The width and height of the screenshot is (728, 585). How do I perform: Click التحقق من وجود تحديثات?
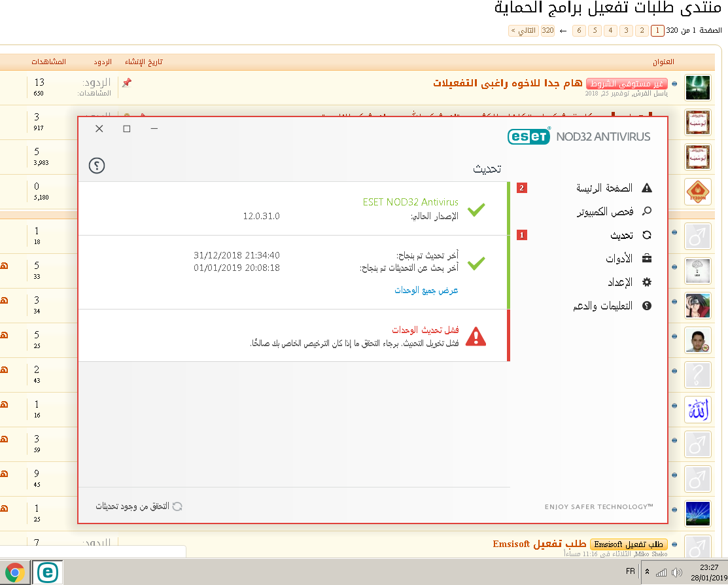(139, 506)
